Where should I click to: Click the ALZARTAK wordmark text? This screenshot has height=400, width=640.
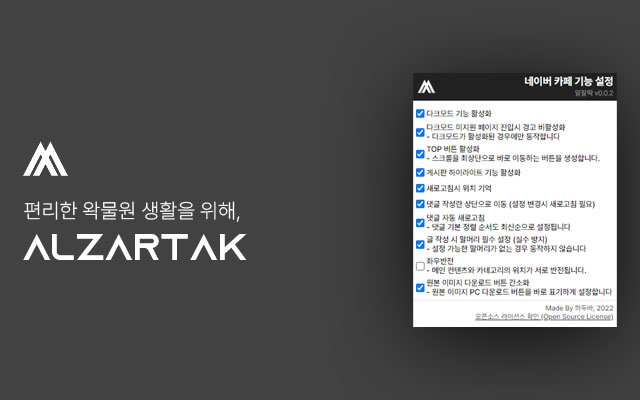click(x=135, y=247)
